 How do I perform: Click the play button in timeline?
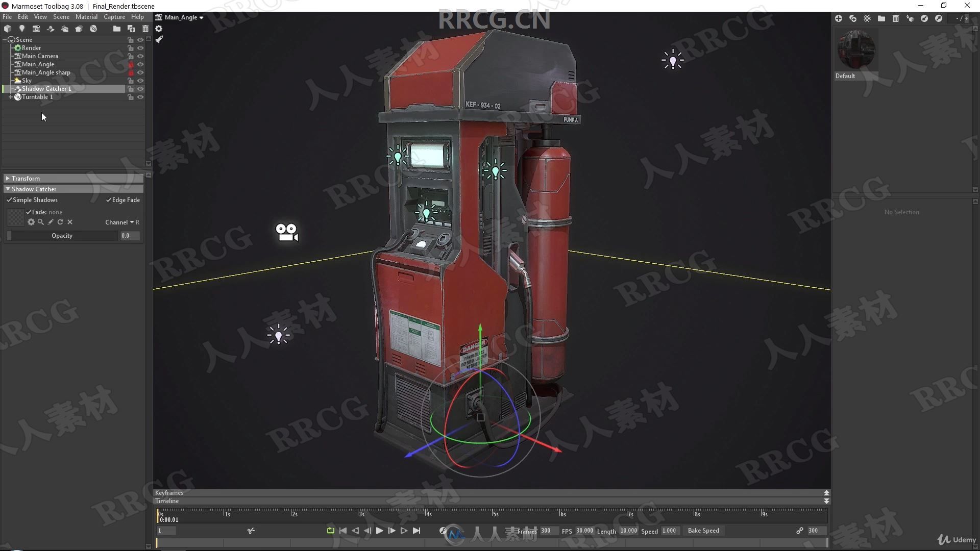click(x=379, y=530)
